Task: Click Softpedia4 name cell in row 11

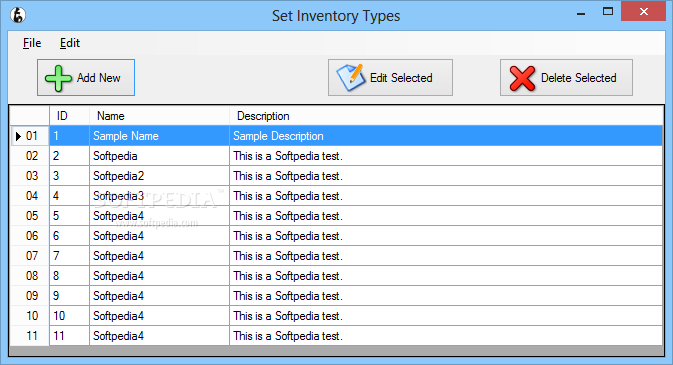Action: (x=159, y=335)
